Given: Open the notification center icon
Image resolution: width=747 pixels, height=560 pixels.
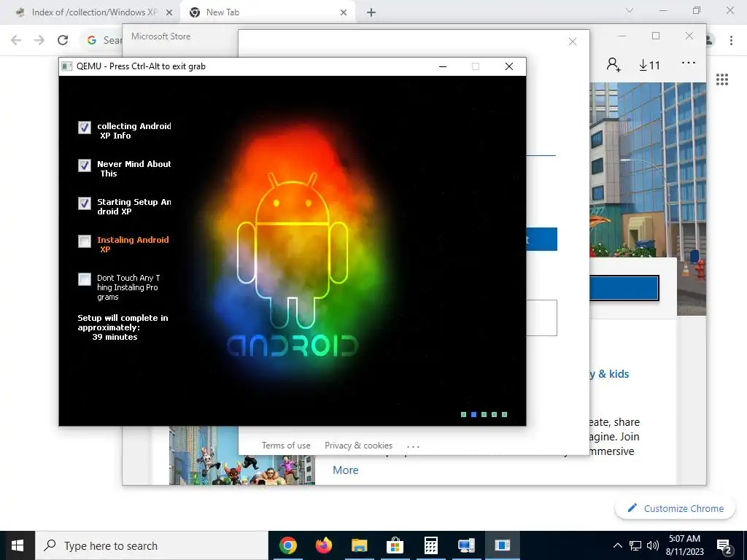Looking at the screenshot, I should coord(724,546).
